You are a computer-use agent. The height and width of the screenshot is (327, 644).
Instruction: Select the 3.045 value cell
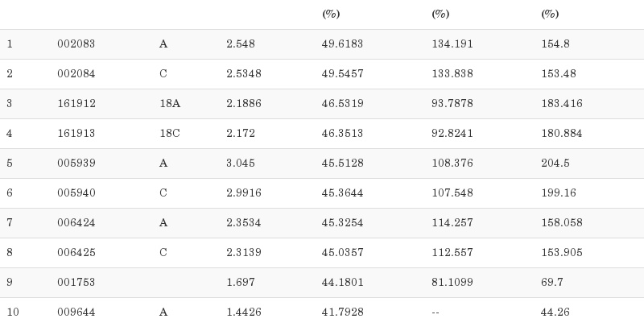[240, 163]
